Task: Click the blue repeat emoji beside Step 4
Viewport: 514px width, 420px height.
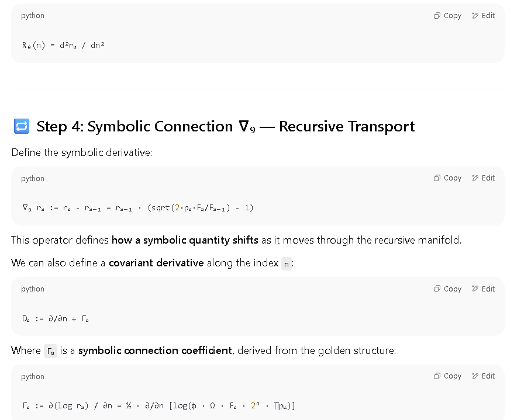Action: click(22, 126)
